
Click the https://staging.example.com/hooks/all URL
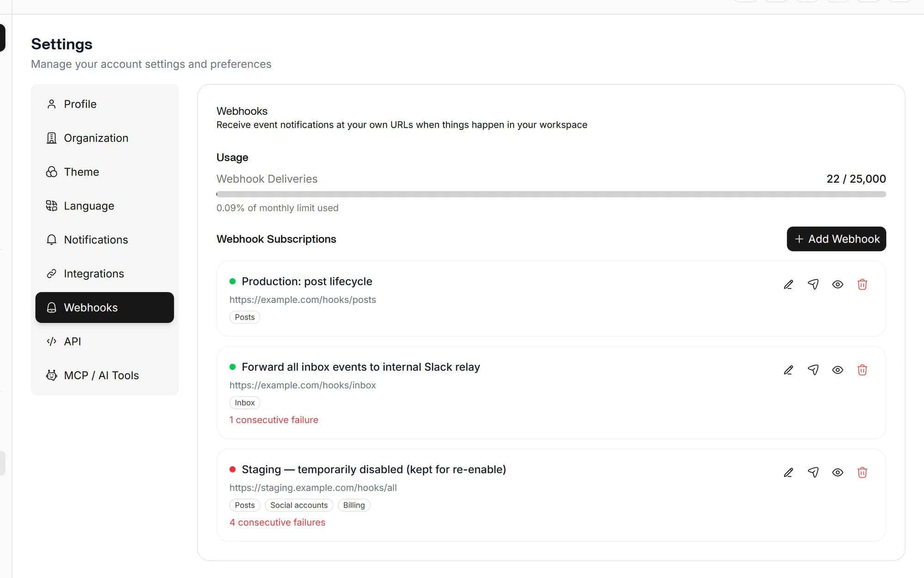[313, 488]
